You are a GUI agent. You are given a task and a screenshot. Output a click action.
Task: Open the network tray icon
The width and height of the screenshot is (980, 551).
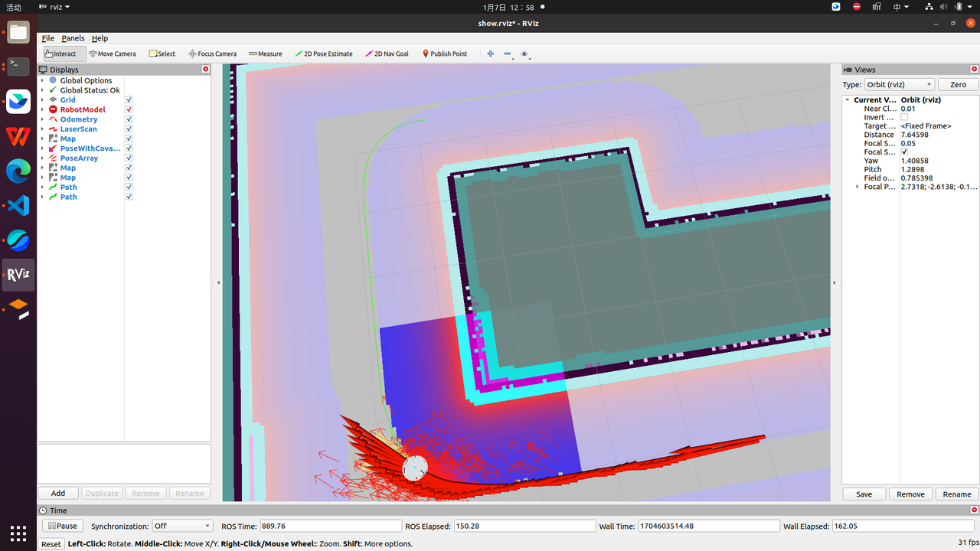click(x=929, y=7)
